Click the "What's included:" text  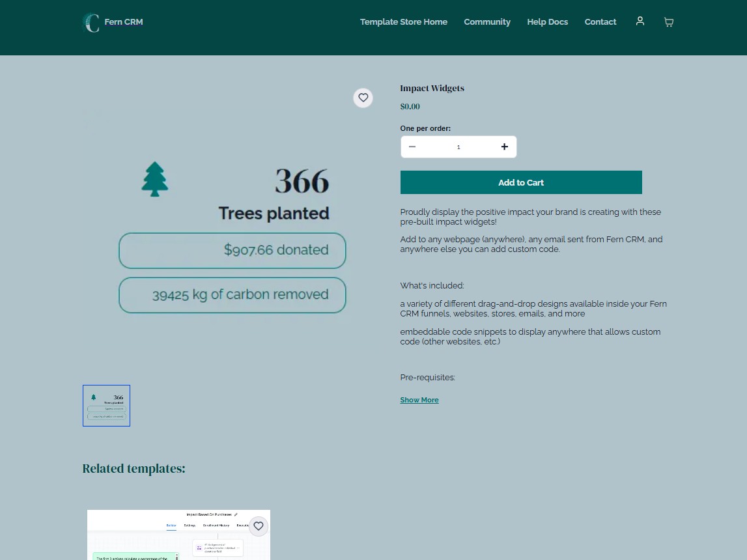click(x=432, y=285)
